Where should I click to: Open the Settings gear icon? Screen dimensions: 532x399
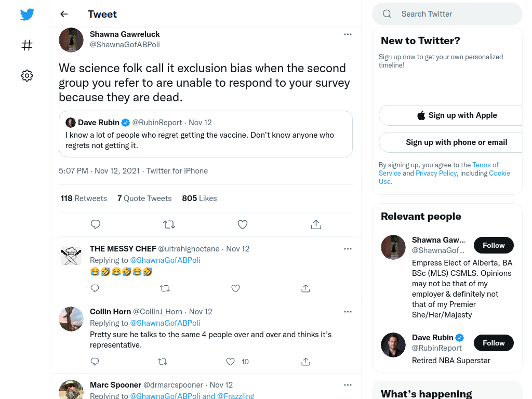point(27,76)
